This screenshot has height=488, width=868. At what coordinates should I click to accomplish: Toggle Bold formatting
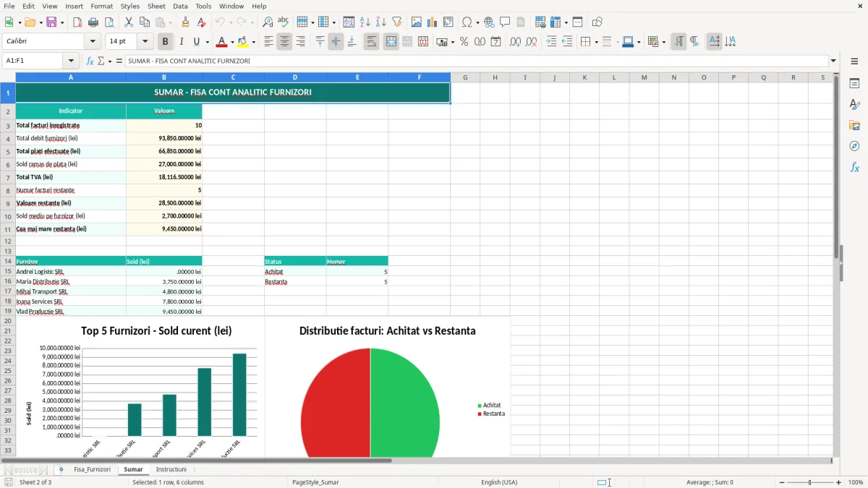(x=165, y=42)
